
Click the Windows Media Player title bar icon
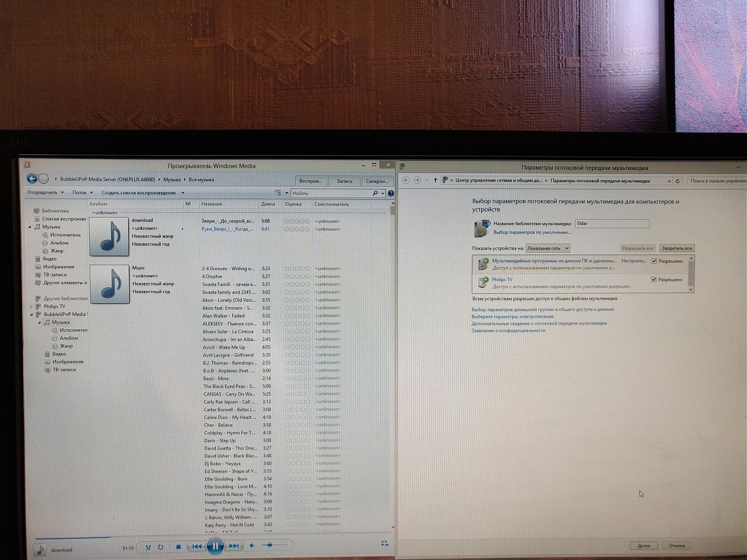[x=28, y=165]
